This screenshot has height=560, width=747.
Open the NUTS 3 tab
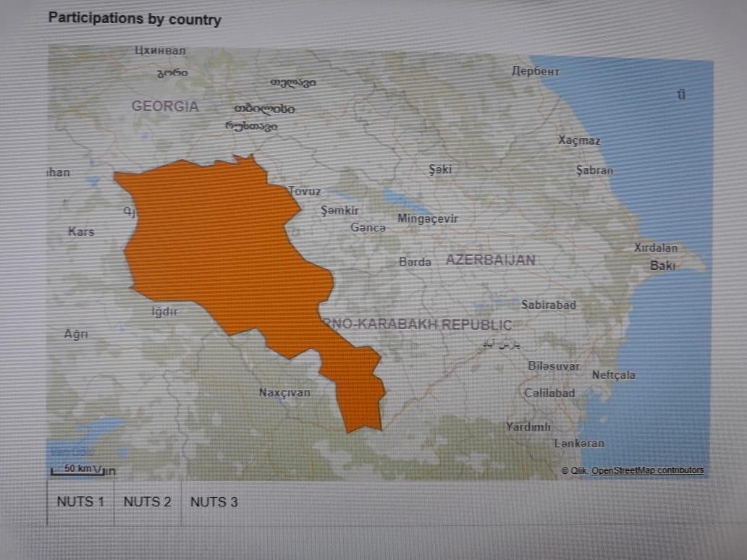click(214, 502)
